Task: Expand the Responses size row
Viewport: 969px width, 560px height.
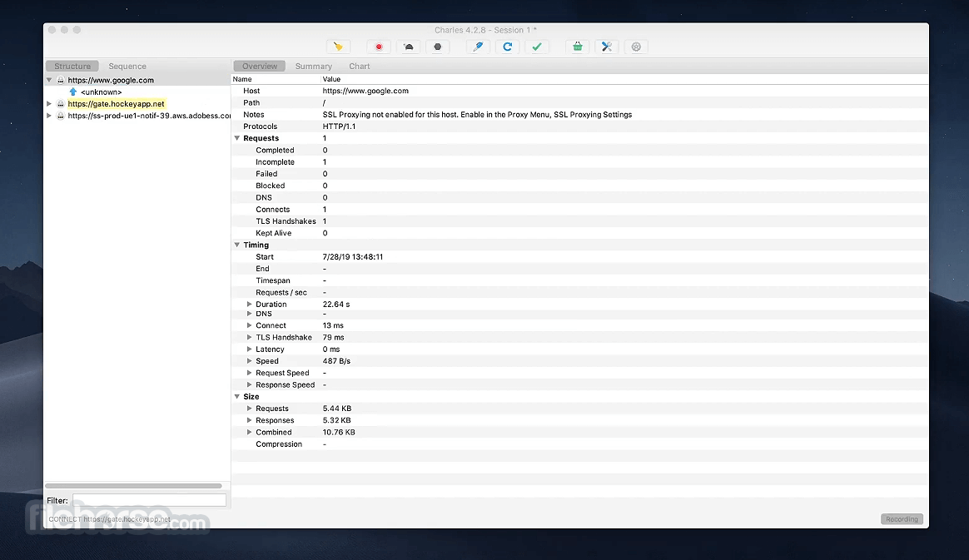Action: (x=250, y=420)
